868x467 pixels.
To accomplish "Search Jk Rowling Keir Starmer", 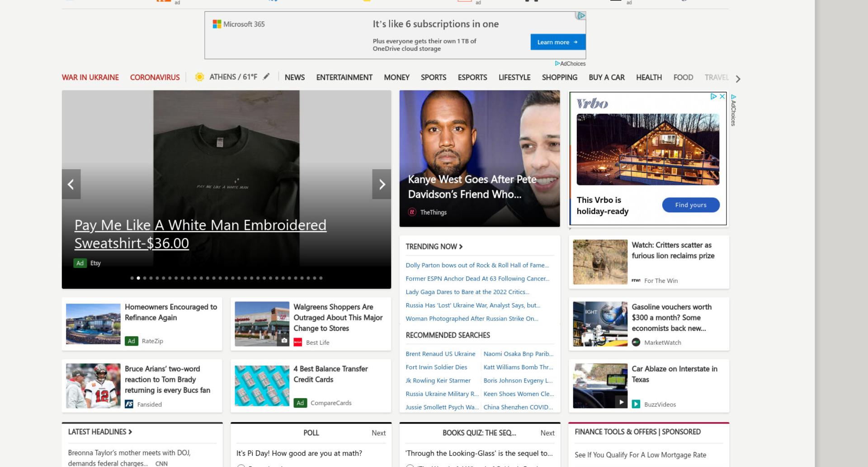I will [x=438, y=381].
